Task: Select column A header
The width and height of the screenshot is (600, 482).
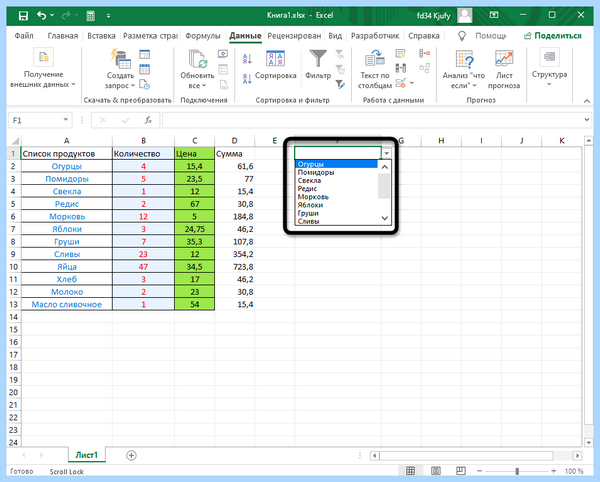Action: click(67, 140)
